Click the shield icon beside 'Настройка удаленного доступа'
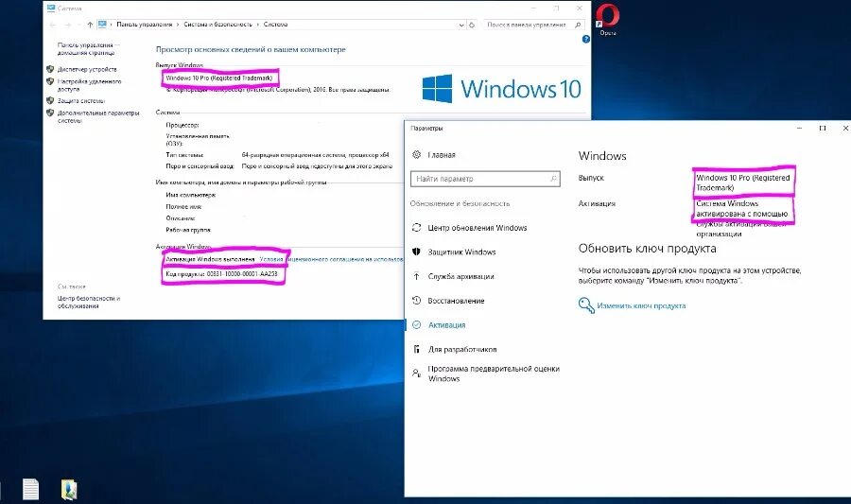 [x=50, y=81]
